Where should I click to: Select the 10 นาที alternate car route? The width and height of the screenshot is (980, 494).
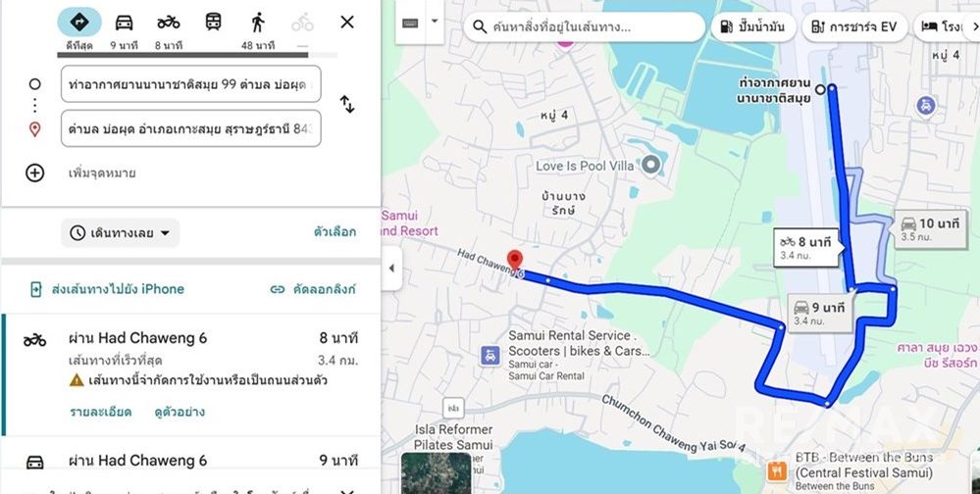[x=929, y=227]
